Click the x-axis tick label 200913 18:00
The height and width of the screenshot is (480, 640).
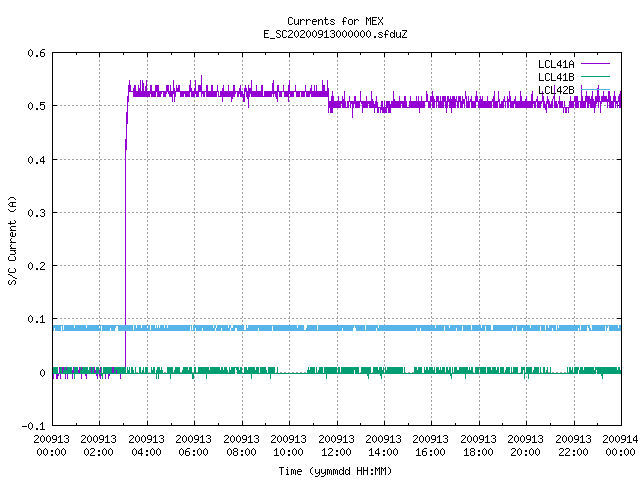479,445
